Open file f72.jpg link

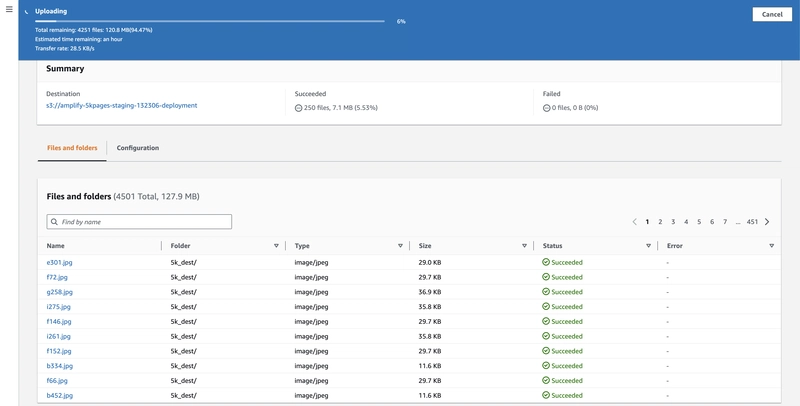pyautogui.click(x=57, y=277)
